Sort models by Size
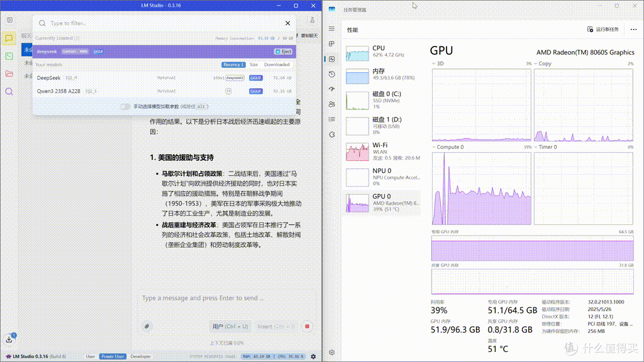This screenshot has height=362, width=644. point(254,65)
